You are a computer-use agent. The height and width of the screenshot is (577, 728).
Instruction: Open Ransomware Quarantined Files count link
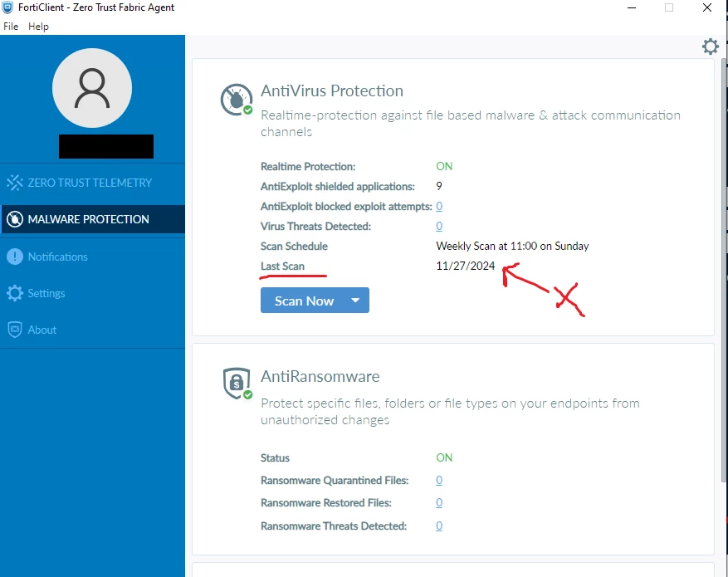[x=439, y=480]
